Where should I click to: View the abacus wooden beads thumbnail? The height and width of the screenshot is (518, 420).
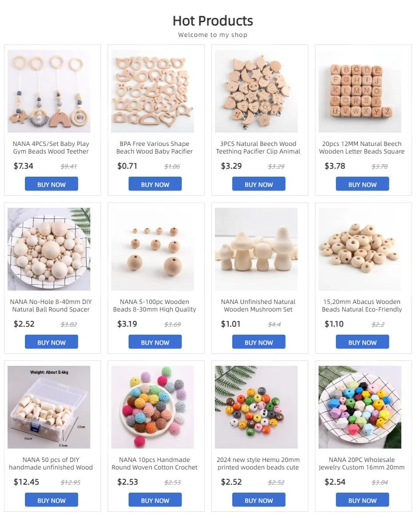pos(360,249)
